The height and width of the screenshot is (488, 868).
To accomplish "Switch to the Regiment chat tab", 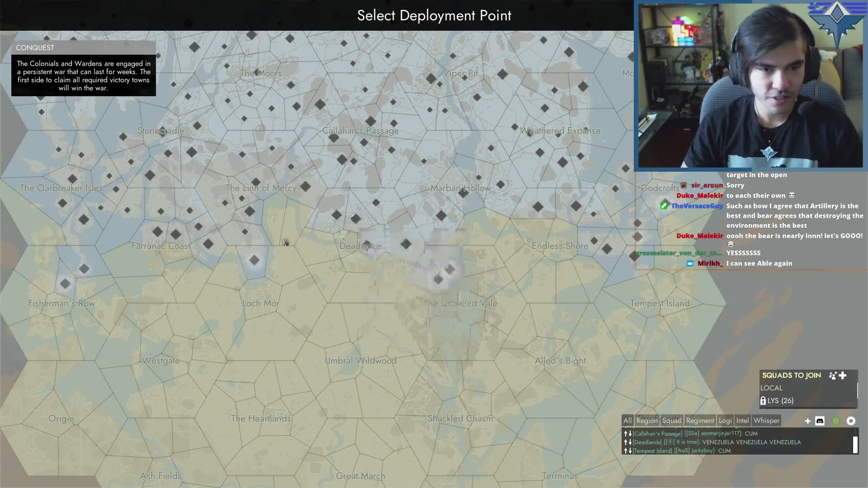I will (700, 421).
